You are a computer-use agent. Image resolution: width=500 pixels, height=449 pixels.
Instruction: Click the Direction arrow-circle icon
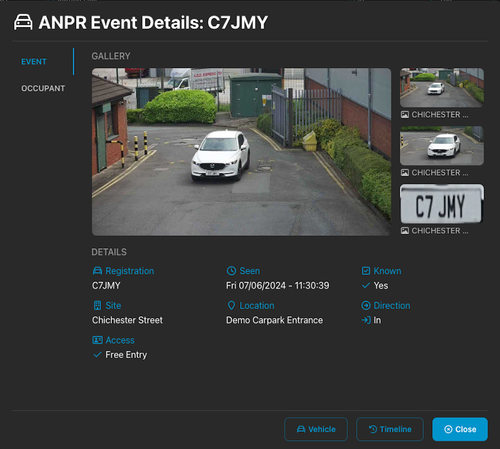pyautogui.click(x=366, y=305)
